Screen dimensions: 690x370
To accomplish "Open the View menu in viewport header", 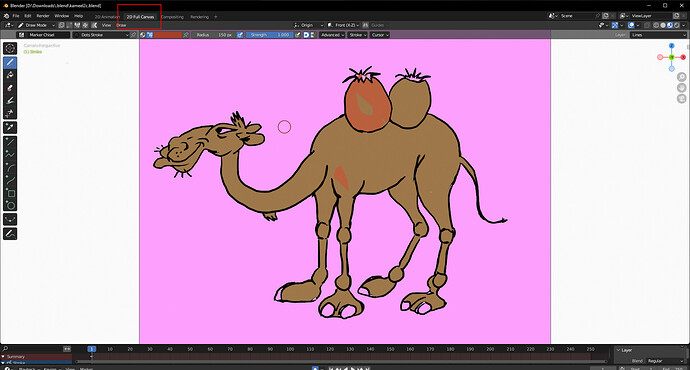I will (106, 25).
